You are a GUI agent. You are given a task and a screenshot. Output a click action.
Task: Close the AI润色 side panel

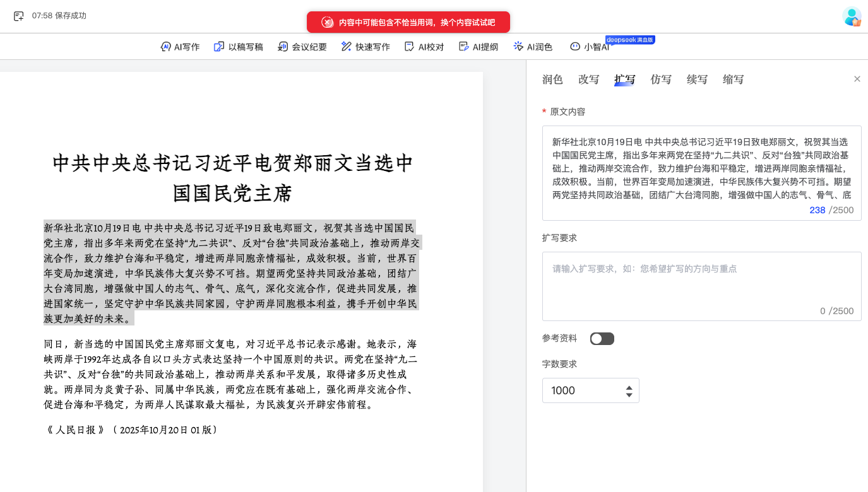point(857,79)
